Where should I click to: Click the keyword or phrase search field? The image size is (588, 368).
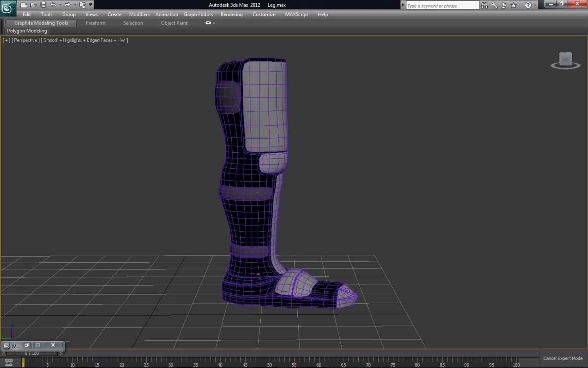pos(442,5)
